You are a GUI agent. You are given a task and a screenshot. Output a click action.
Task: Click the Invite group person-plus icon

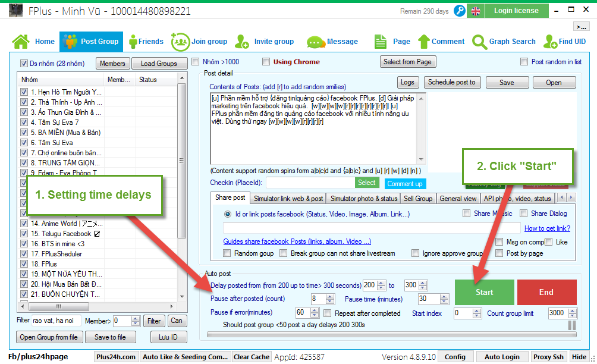pyautogui.click(x=242, y=42)
